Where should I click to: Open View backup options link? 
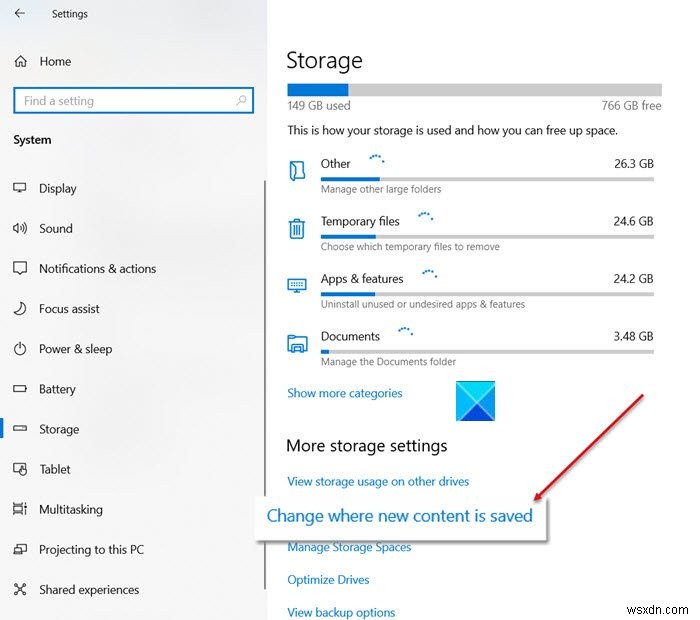click(x=341, y=612)
